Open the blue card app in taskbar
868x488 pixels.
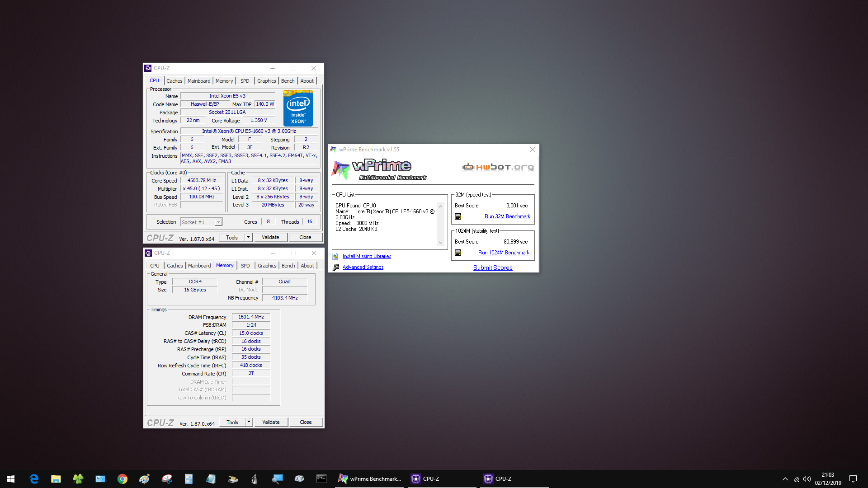pyautogui.click(x=100, y=479)
